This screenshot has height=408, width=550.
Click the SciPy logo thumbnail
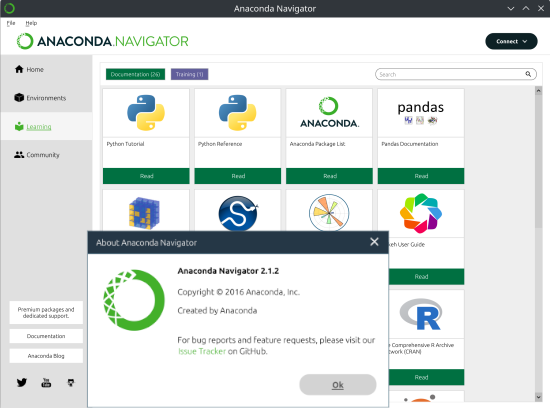(x=238, y=213)
